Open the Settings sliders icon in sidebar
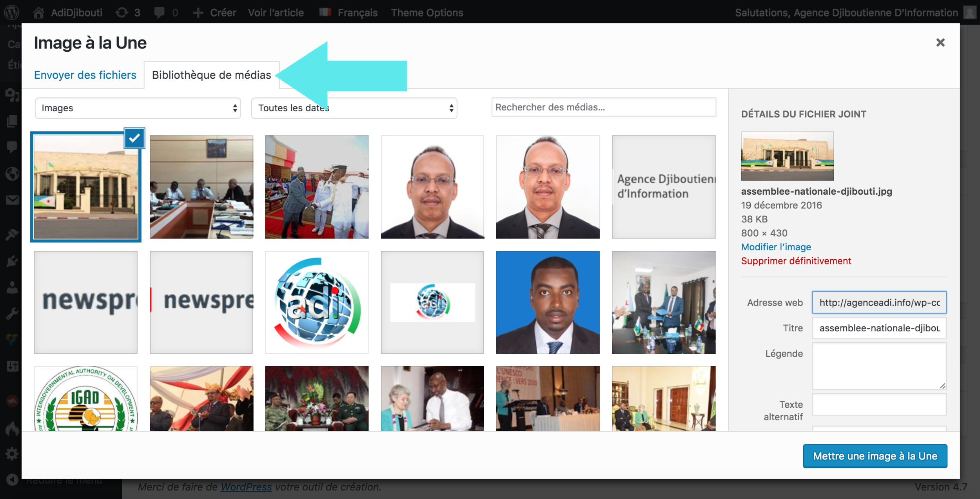 [12, 366]
